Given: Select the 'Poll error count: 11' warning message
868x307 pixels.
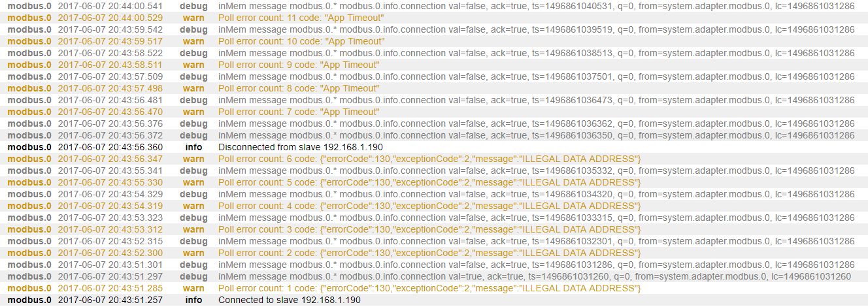Looking at the screenshot, I should (301, 18).
